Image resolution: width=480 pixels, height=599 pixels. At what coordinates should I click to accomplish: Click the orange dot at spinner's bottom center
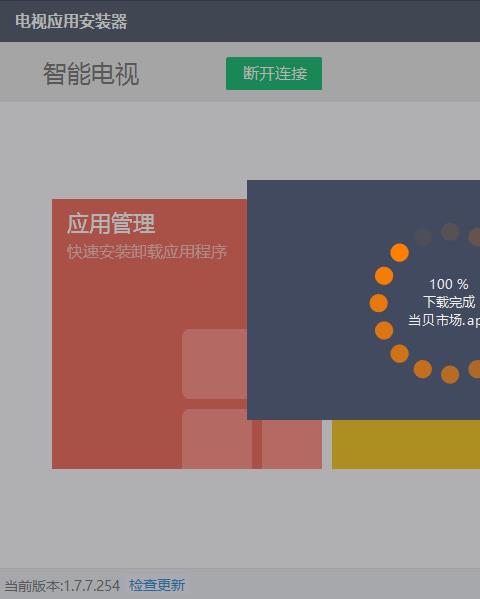coord(450,374)
